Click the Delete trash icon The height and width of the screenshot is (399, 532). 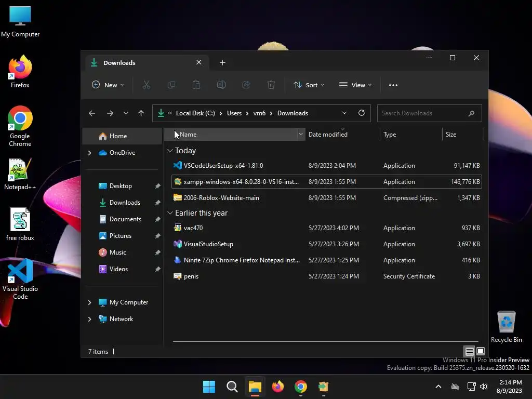click(x=271, y=85)
